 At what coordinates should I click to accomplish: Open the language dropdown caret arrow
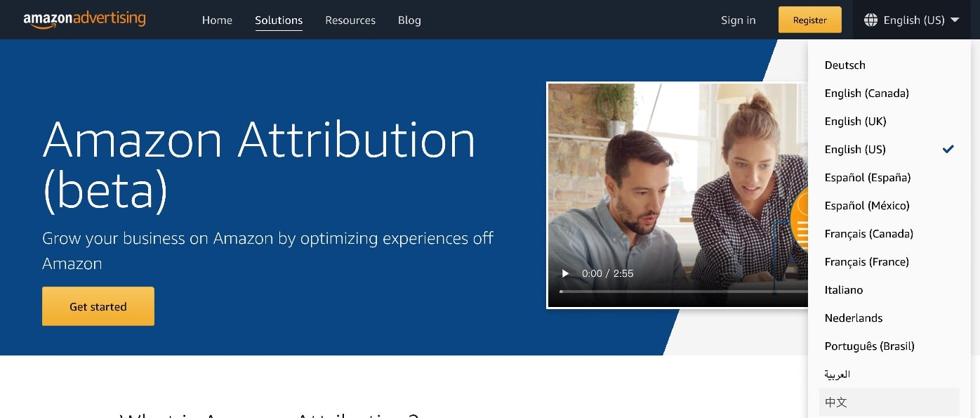(955, 21)
